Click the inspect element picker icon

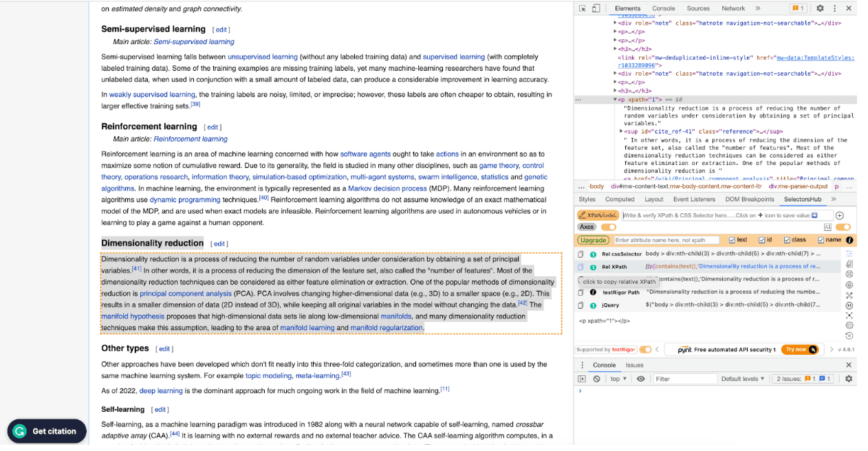(583, 8)
